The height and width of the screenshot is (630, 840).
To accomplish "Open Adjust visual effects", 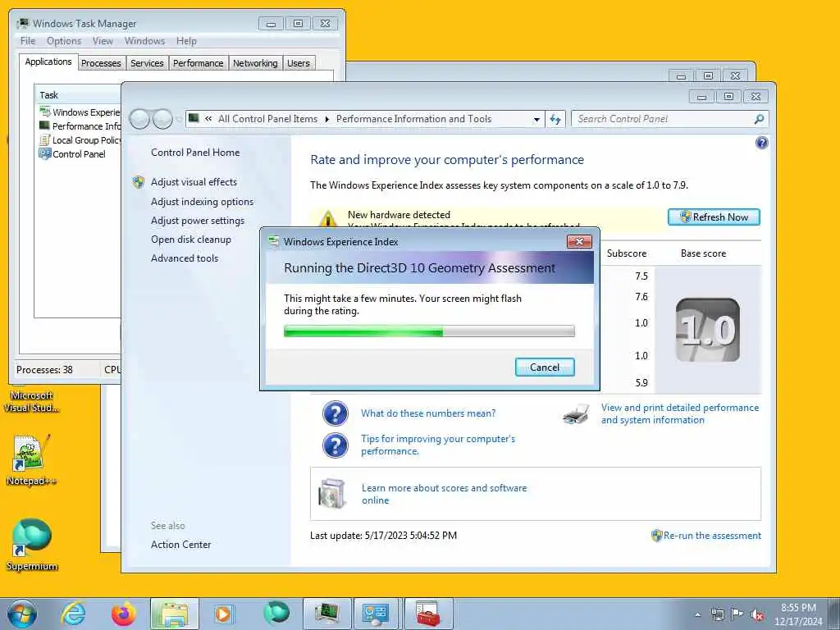I will click(x=194, y=182).
